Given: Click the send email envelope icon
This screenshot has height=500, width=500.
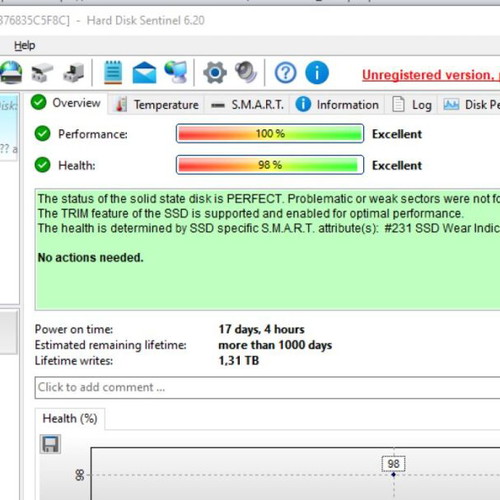Looking at the screenshot, I should click(x=144, y=73).
